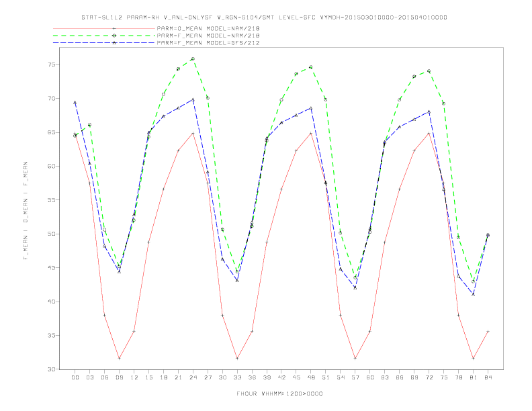The width and height of the screenshot is (532, 411).
Task: Click x-axis tick label 39
Action: 267,377
